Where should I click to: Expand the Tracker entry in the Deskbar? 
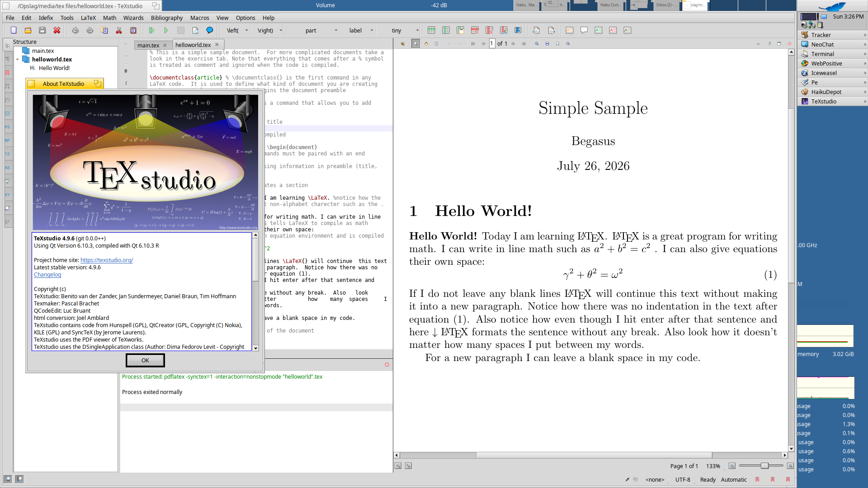pos(865,35)
